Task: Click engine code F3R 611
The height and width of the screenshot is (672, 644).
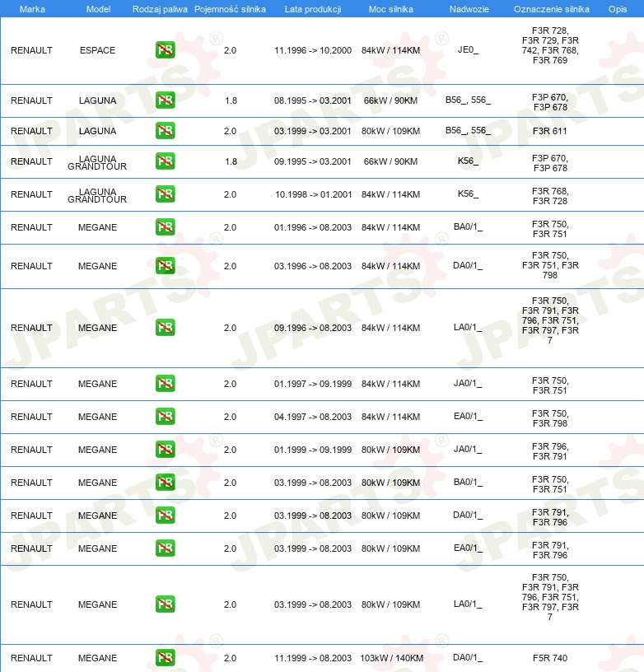Action: pos(550,131)
